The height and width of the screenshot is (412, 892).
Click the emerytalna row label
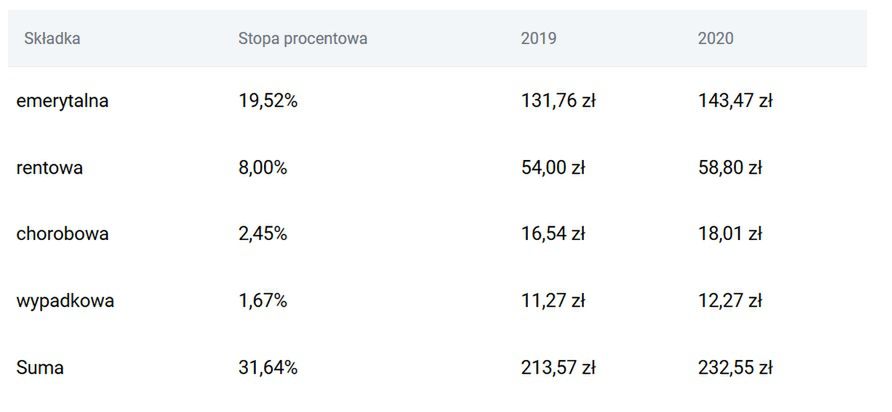point(62,100)
